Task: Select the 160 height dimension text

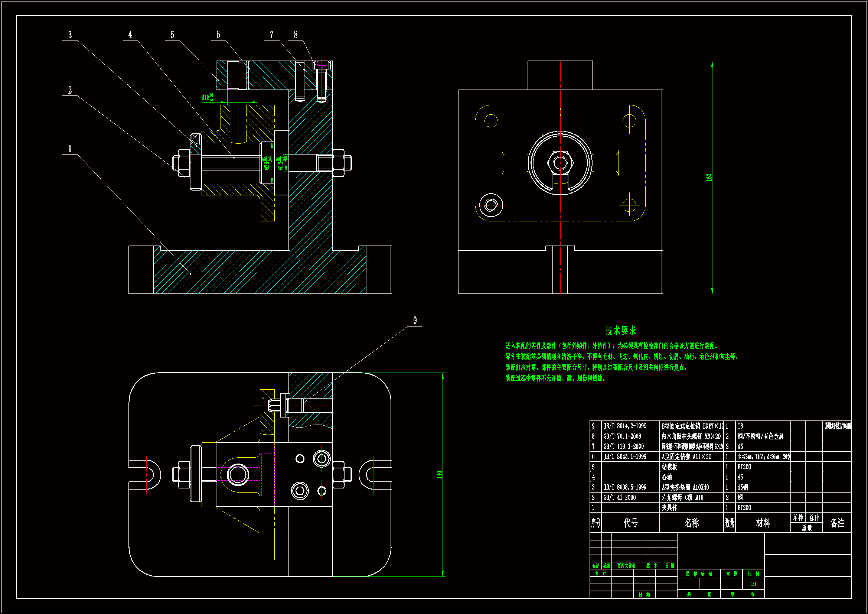Action: point(709,177)
